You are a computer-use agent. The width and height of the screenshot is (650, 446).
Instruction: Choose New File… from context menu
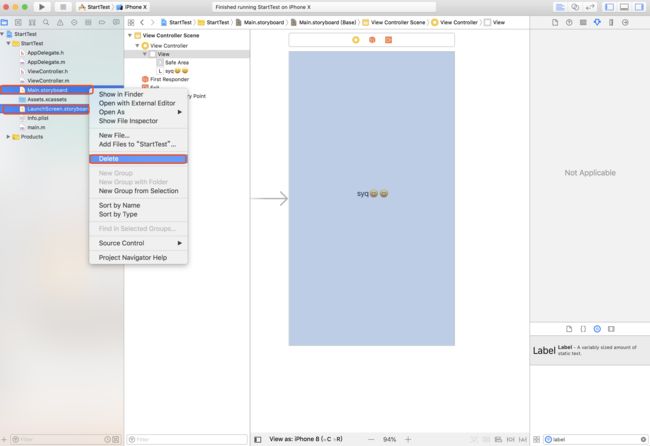point(138,135)
